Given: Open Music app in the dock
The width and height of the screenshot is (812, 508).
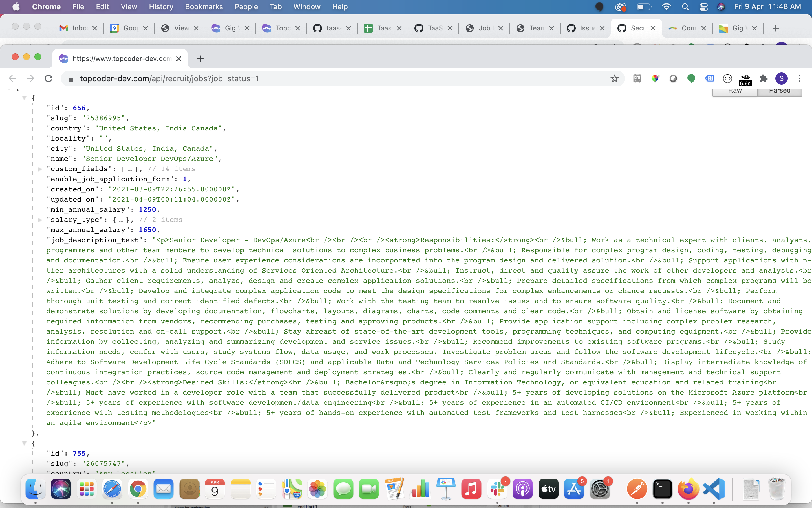Looking at the screenshot, I should click(471, 489).
